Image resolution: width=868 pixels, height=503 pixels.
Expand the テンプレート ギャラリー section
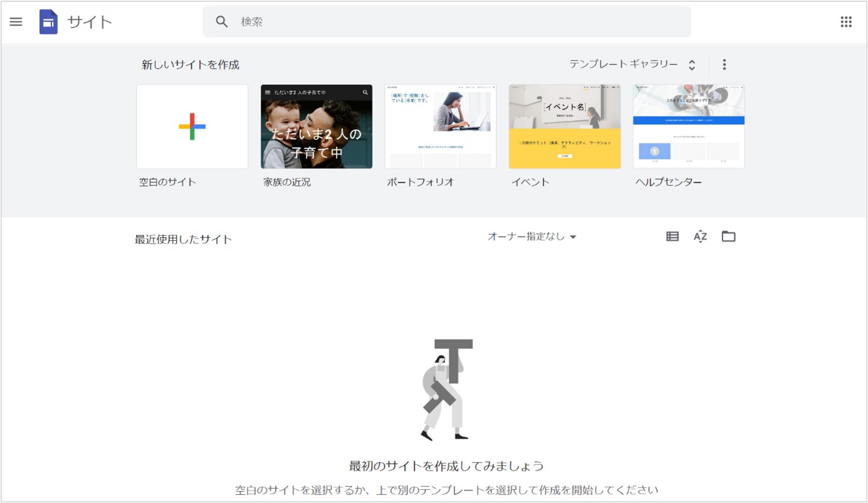632,65
